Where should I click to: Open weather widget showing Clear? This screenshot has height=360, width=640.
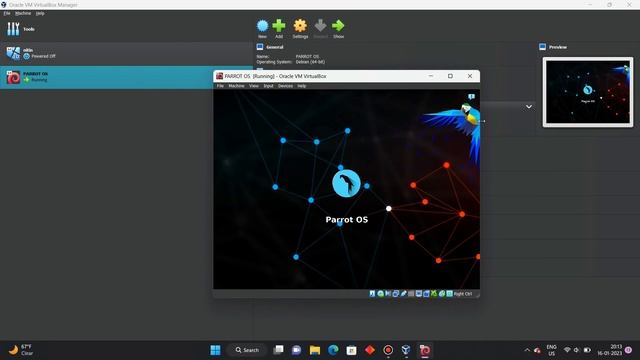[20, 350]
